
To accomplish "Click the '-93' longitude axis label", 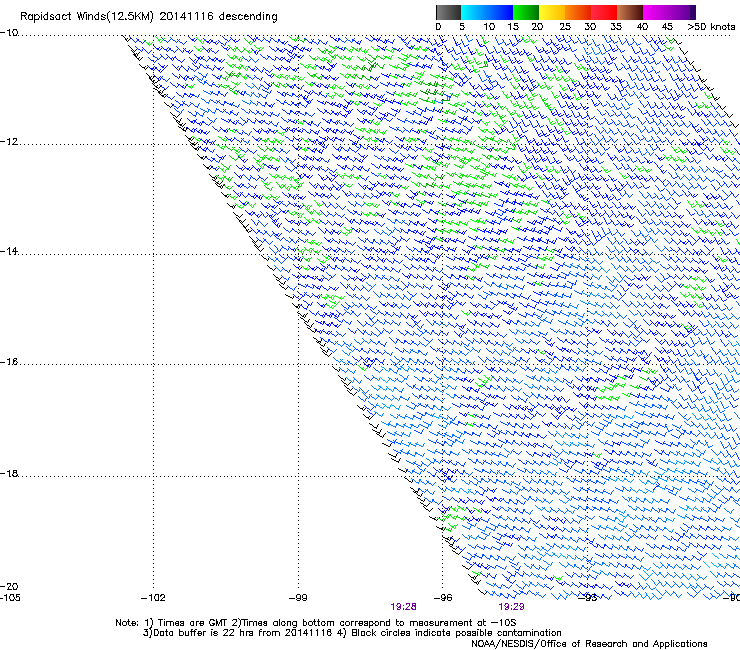I will 588,598.
